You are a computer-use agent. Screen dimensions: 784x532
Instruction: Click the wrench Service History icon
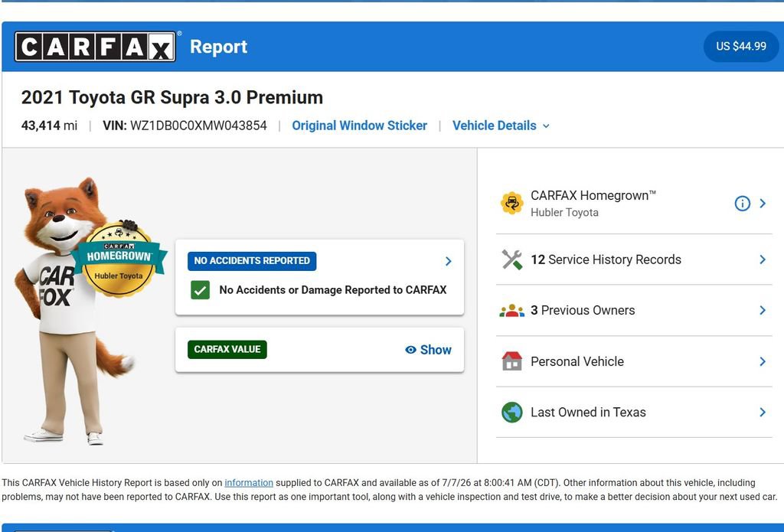(511, 259)
